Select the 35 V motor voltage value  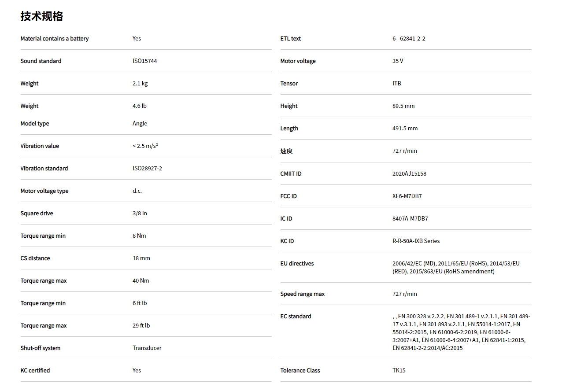coord(398,61)
